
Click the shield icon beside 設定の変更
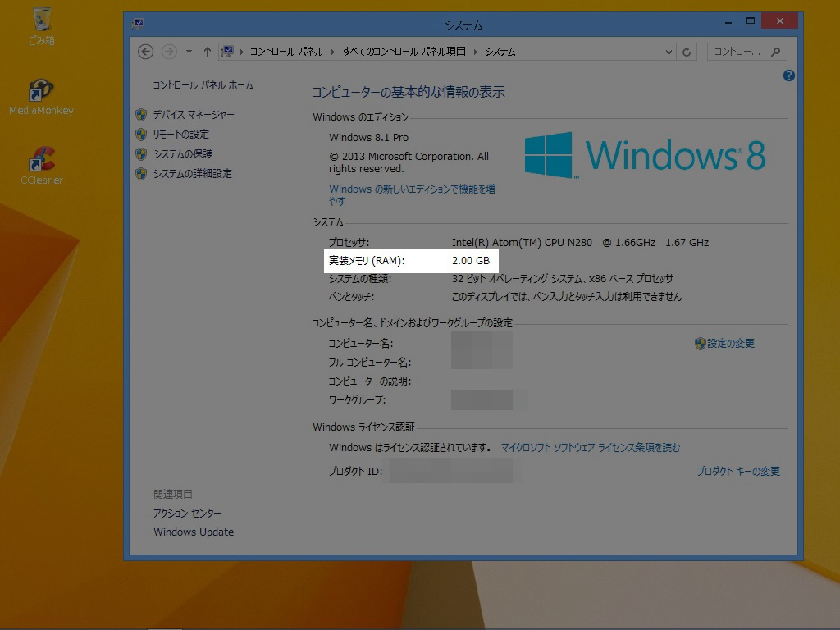click(701, 344)
